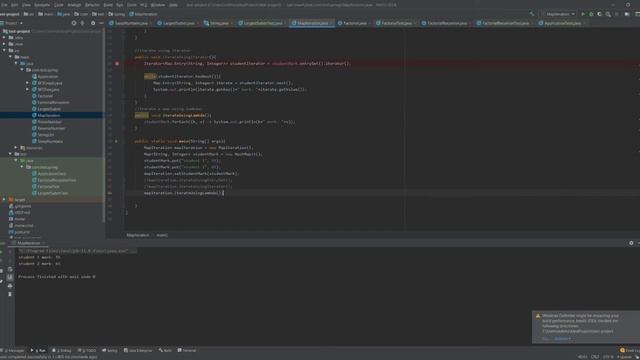Viewport: 640px width, 360px height.
Task: Open Search Everywhere magnifier icon in toolbar
Action: coord(608,14)
